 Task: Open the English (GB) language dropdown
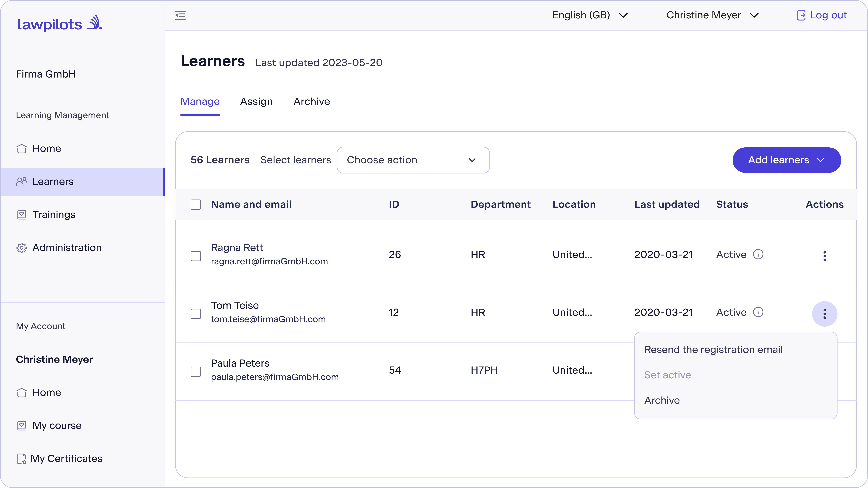pyautogui.click(x=590, y=15)
